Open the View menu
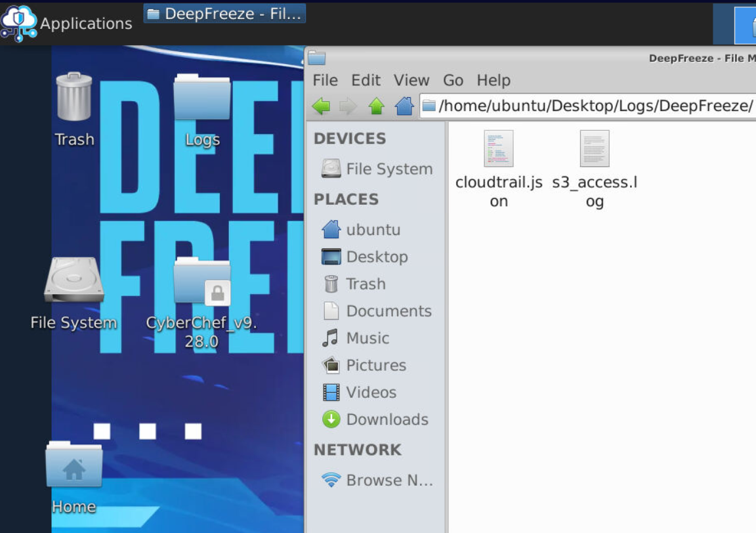756x533 pixels. [411, 80]
